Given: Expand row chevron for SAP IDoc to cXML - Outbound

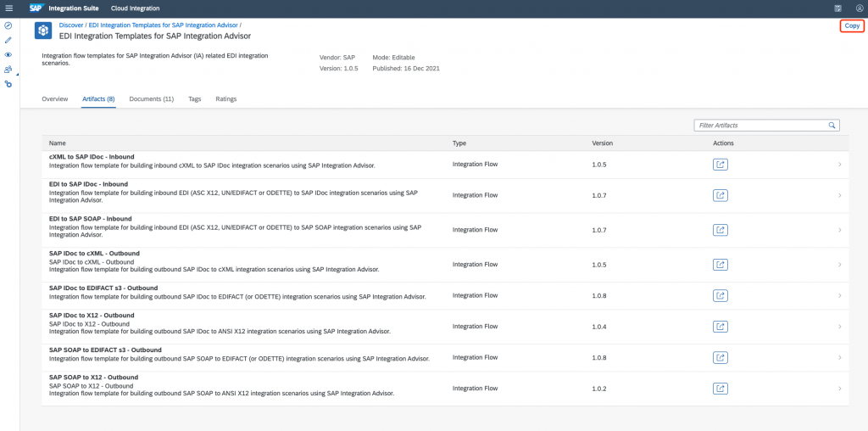Looking at the screenshot, I should (840, 265).
